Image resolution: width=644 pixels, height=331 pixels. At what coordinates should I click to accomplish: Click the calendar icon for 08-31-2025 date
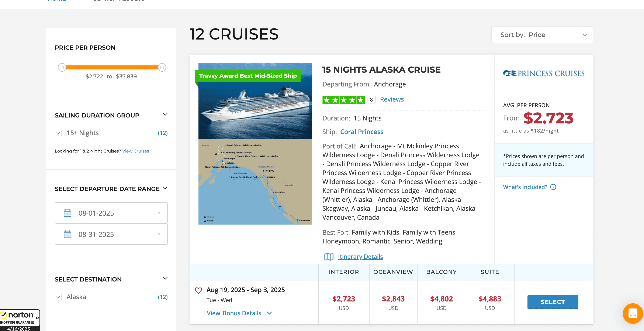[x=67, y=234]
